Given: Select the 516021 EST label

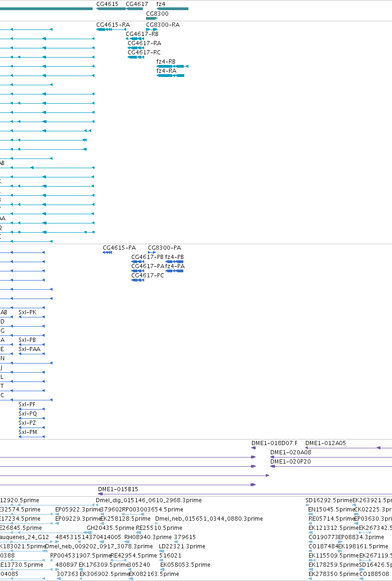Looking at the screenshot, I should (x=170, y=556).
